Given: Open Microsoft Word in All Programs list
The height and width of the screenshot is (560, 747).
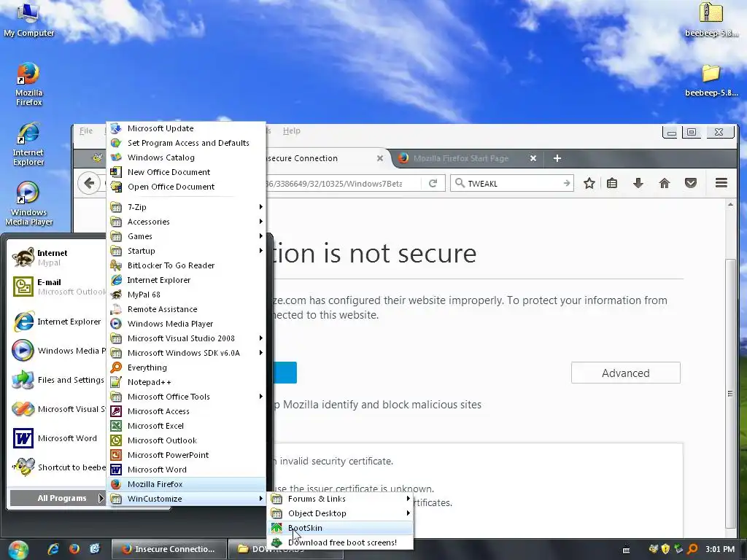Looking at the screenshot, I should (x=186, y=470).
